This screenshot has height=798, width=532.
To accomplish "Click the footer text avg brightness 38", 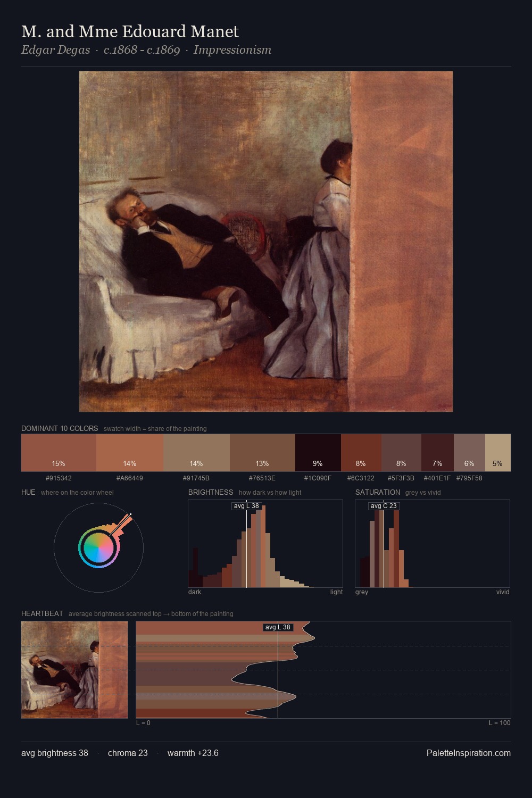I will coord(55,753).
